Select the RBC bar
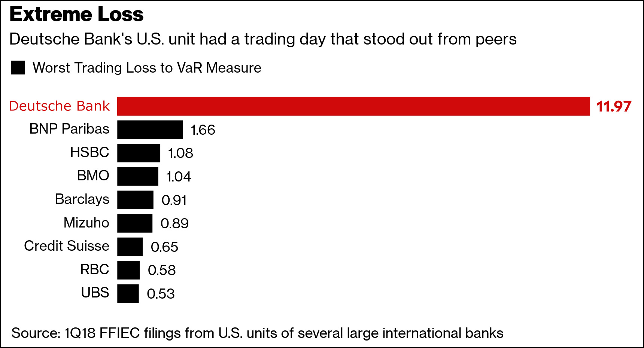Screen dimensions: 644x348 (128, 270)
